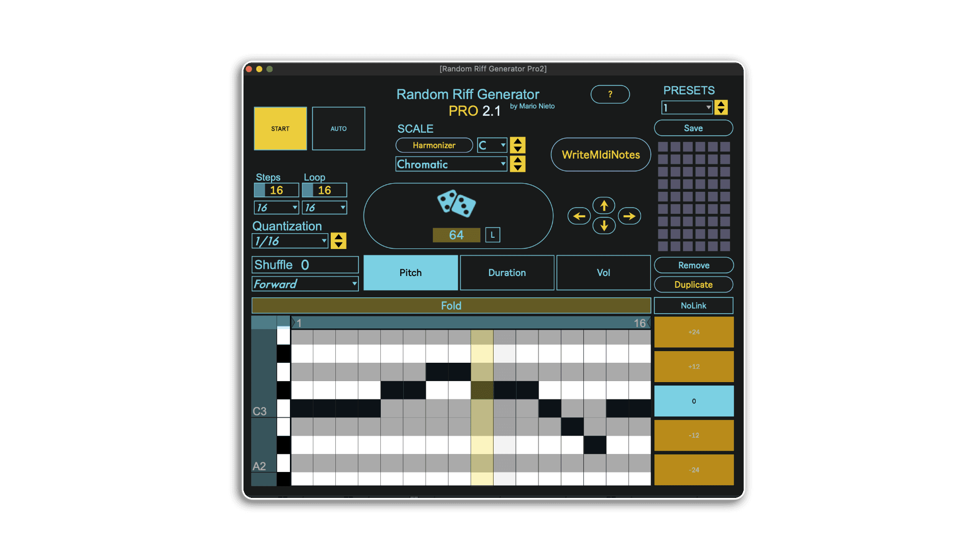Step the Quantization arrows

click(x=338, y=241)
